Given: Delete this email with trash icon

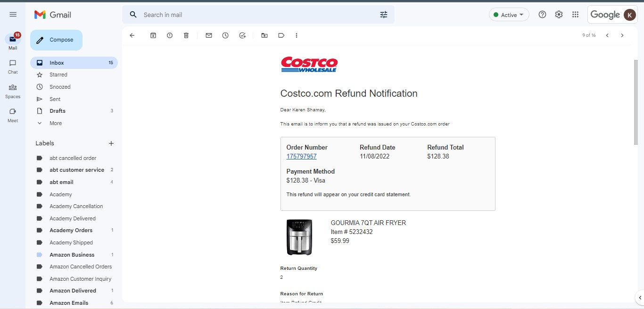Looking at the screenshot, I should tap(186, 35).
